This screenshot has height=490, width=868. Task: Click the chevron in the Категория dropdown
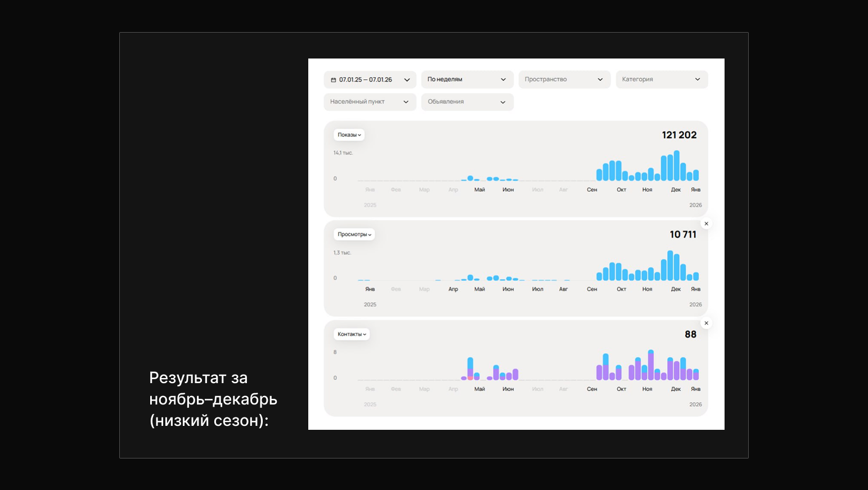pyautogui.click(x=698, y=79)
